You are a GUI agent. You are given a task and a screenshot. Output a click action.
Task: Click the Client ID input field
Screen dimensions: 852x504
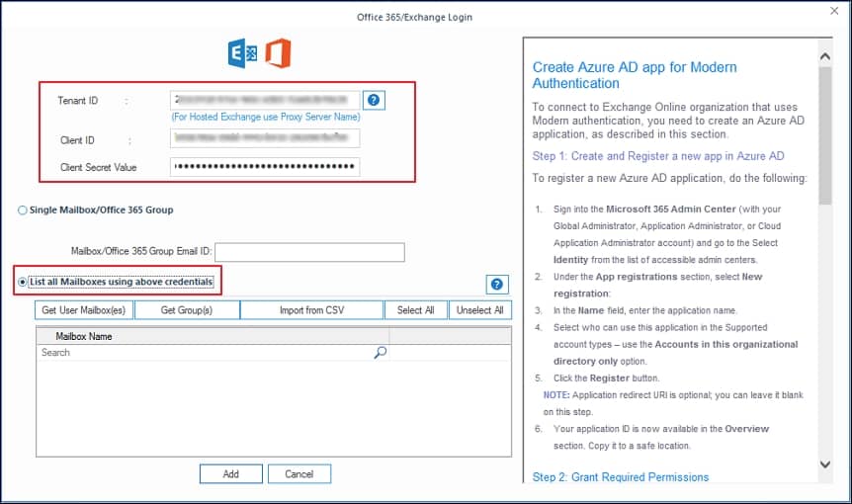tap(265, 138)
